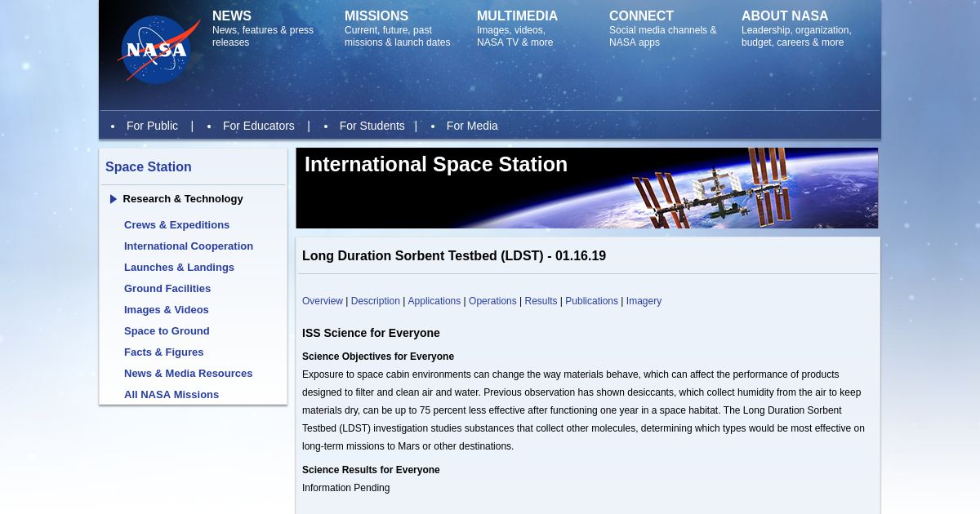This screenshot has height=514, width=980.
Task: Go to For Educators section
Action: click(x=259, y=126)
